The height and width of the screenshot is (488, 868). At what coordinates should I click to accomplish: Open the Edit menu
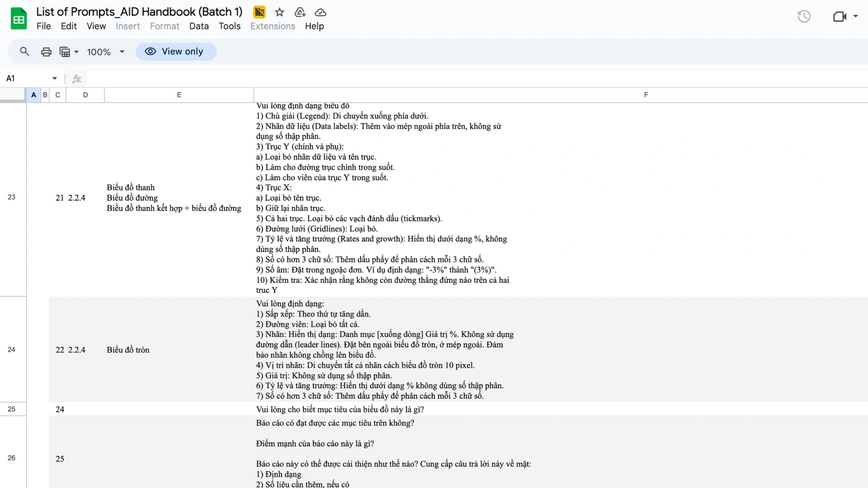(x=69, y=26)
